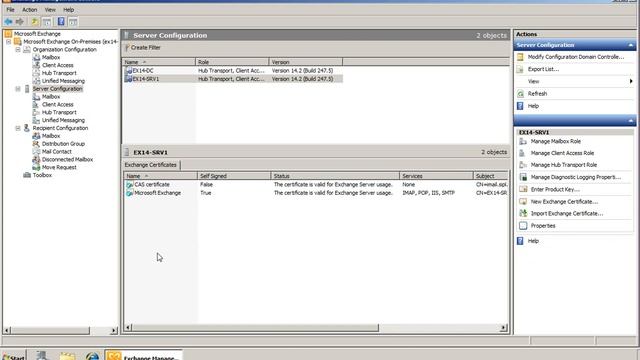
Task: Click the Back arrow toolbar icon
Action: pyautogui.click(x=8, y=22)
